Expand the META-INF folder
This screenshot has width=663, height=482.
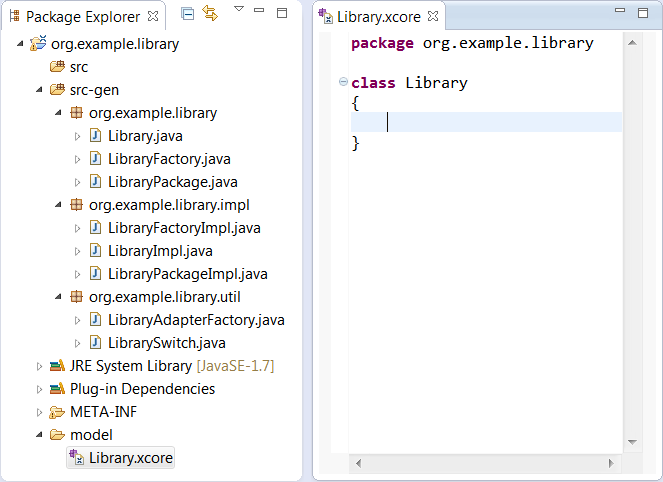click(39, 412)
